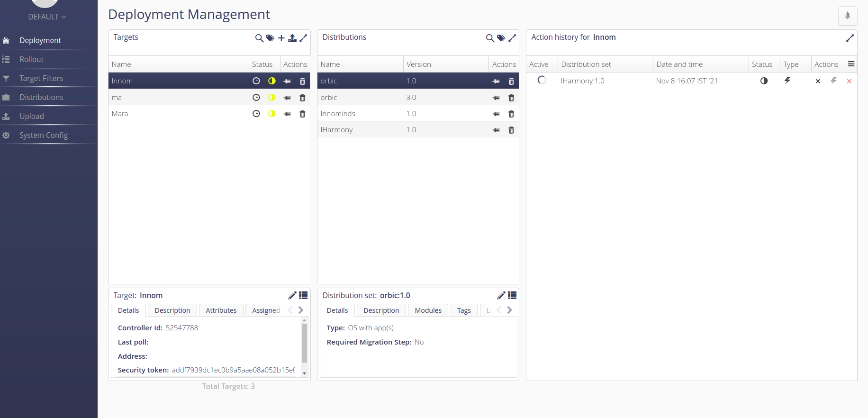868x418 pixels.
Task: Click the target details scrollbar down arrow
Action: click(x=304, y=373)
